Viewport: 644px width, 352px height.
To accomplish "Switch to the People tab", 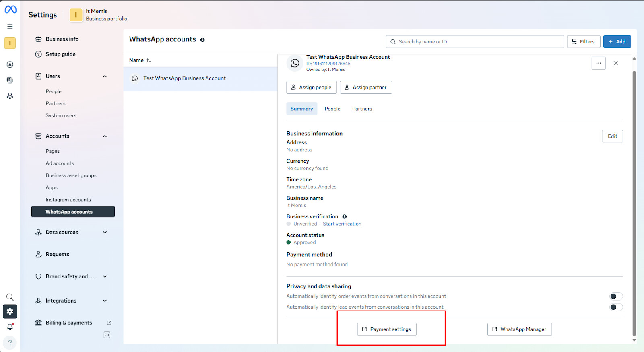I will pyautogui.click(x=332, y=109).
